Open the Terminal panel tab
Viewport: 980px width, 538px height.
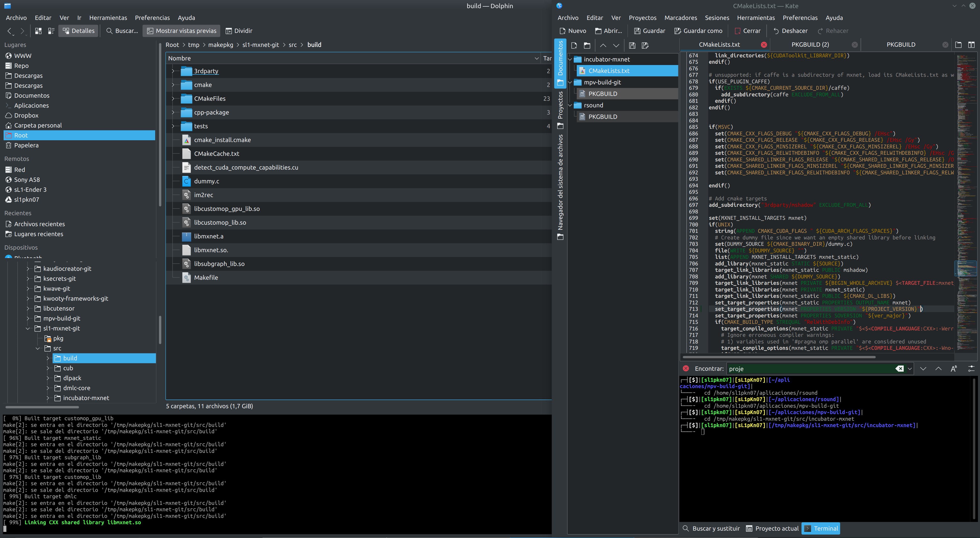click(x=820, y=528)
